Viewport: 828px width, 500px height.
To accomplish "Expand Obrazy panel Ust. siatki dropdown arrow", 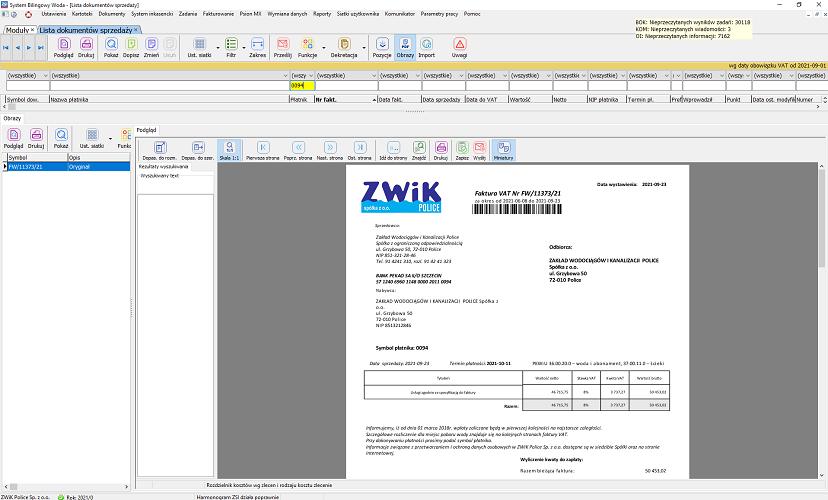I will pos(110,139).
